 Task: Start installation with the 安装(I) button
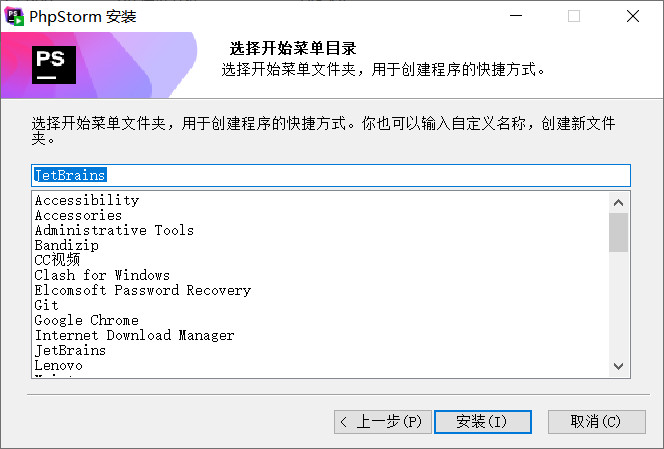pos(483,421)
